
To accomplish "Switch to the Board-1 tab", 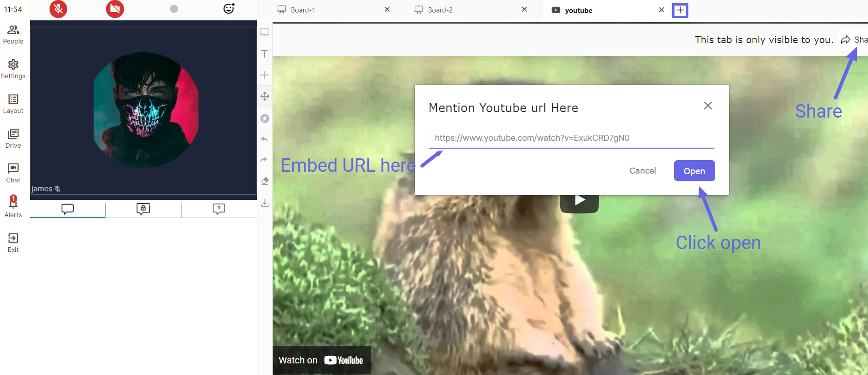I will 303,10.
